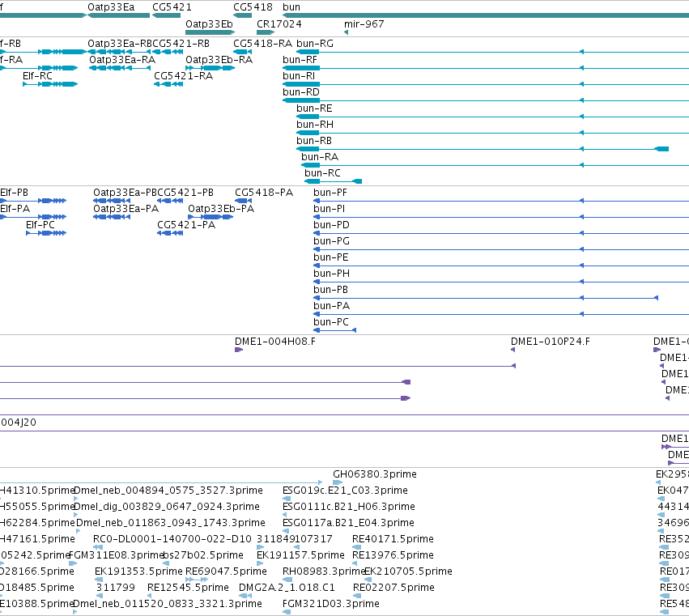Select protein bun-PD
689x616 pixels.
pyautogui.click(x=501, y=233)
